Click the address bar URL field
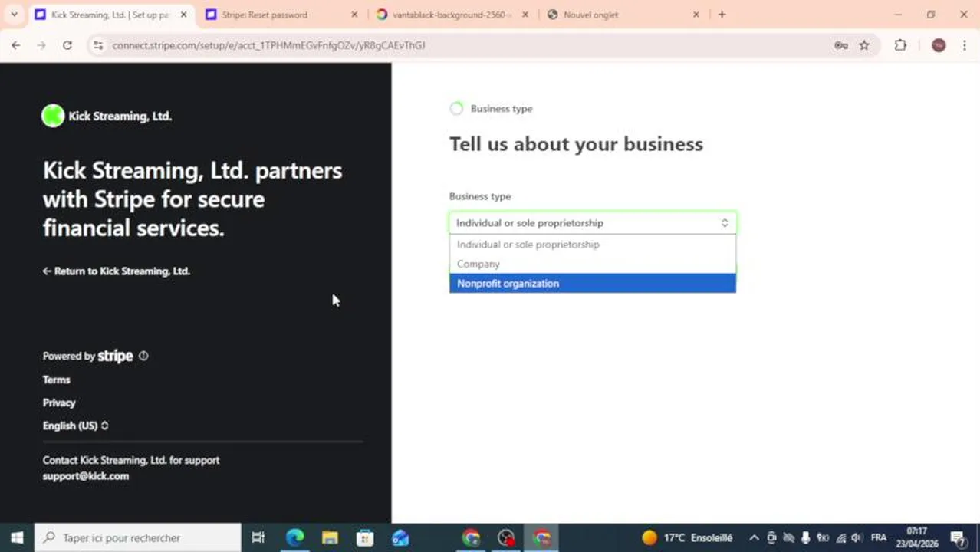This screenshot has height=552, width=980. click(x=468, y=45)
